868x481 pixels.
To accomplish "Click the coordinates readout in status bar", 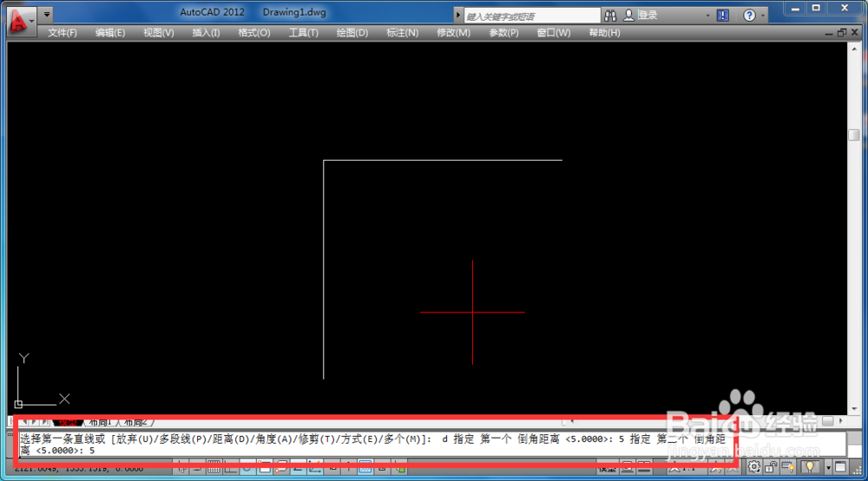I will pyautogui.click(x=79, y=468).
